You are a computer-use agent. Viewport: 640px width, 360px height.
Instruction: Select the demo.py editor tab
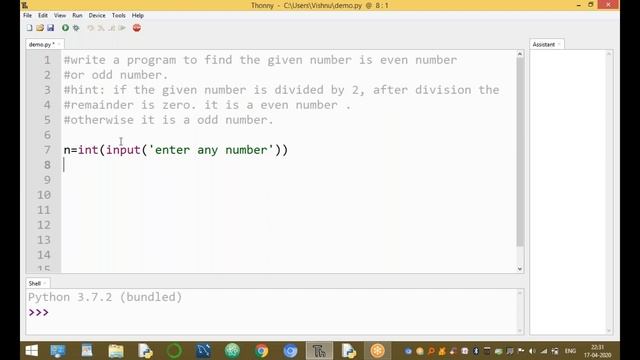(42, 44)
